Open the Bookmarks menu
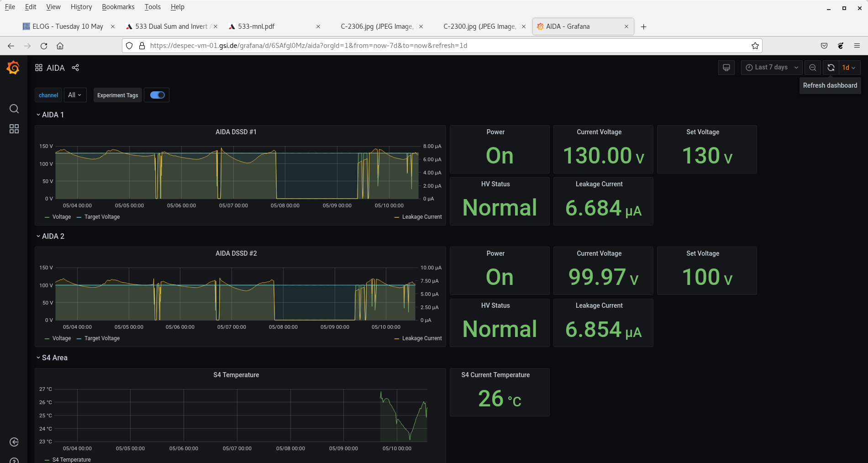 [118, 7]
